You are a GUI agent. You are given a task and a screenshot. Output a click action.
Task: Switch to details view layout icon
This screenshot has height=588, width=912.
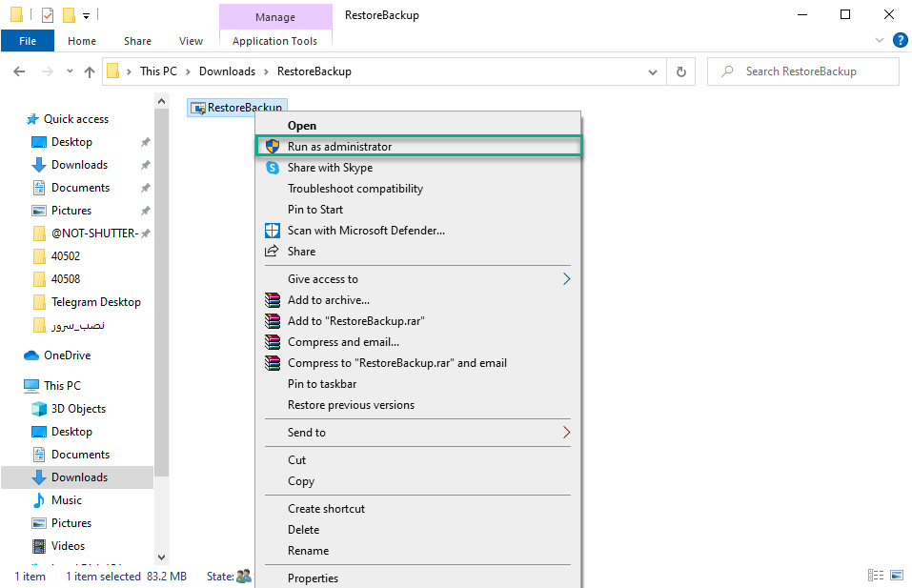[876, 576]
